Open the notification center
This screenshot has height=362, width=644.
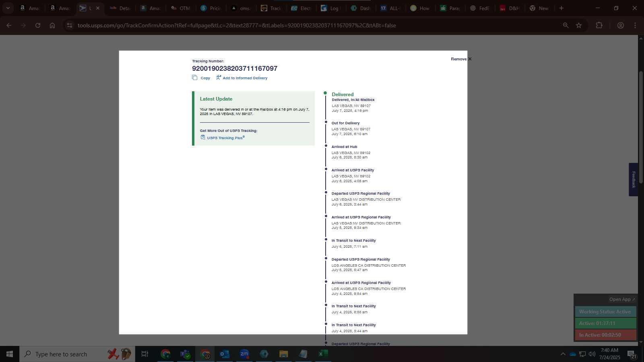(x=632, y=354)
